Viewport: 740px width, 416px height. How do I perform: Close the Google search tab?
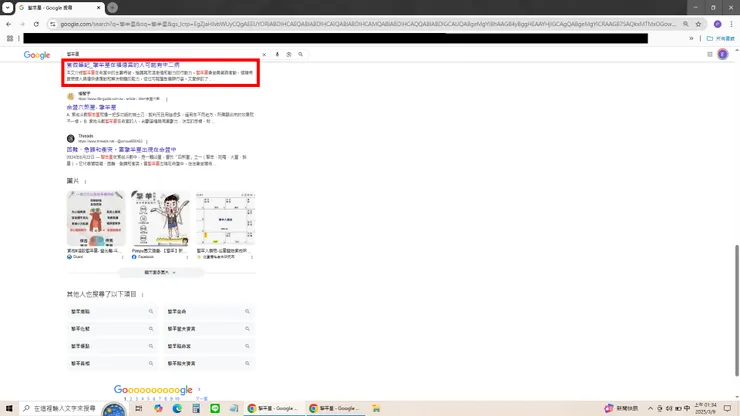click(99, 8)
